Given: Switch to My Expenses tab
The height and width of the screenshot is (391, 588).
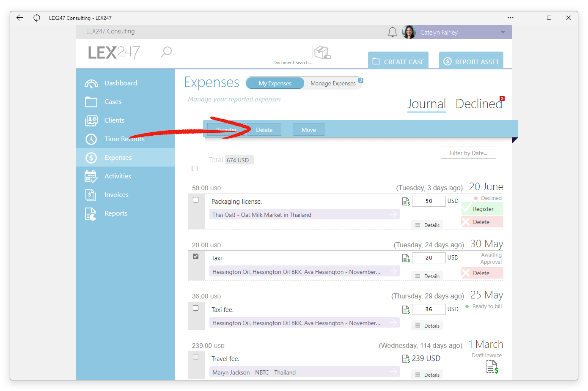Looking at the screenshot, I should (275, 83).
